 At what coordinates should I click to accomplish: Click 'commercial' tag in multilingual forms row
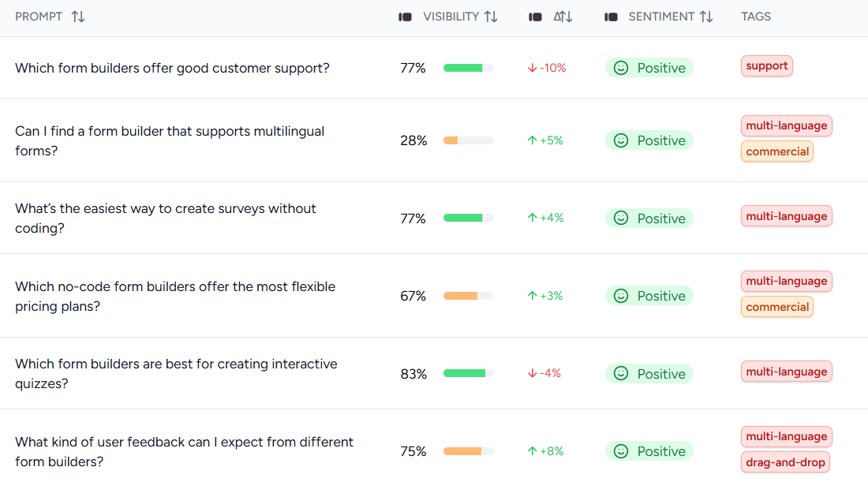pyautogui.click(x=777, y=151)
